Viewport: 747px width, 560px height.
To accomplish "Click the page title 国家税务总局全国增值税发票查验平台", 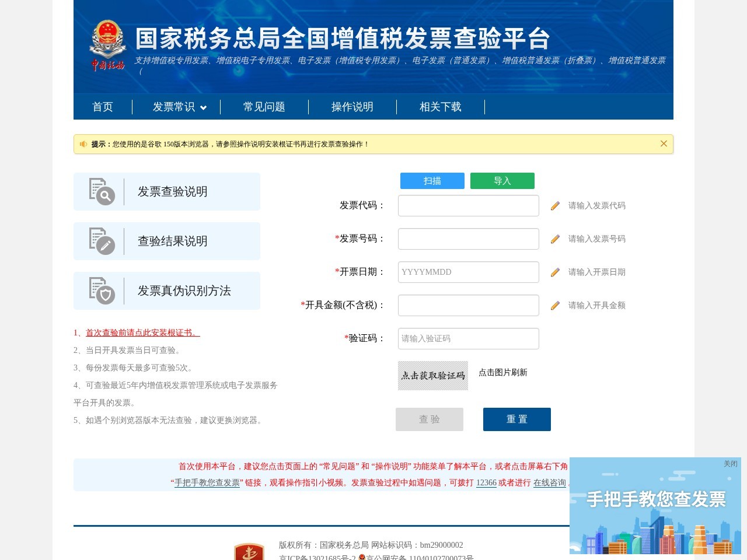I will [343, 38].
